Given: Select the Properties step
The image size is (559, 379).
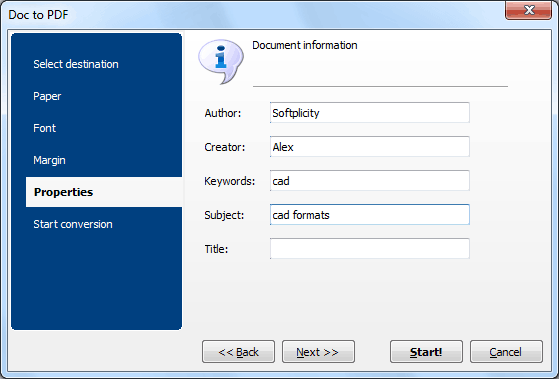Looking at the screenshot, I should (104, 192).
